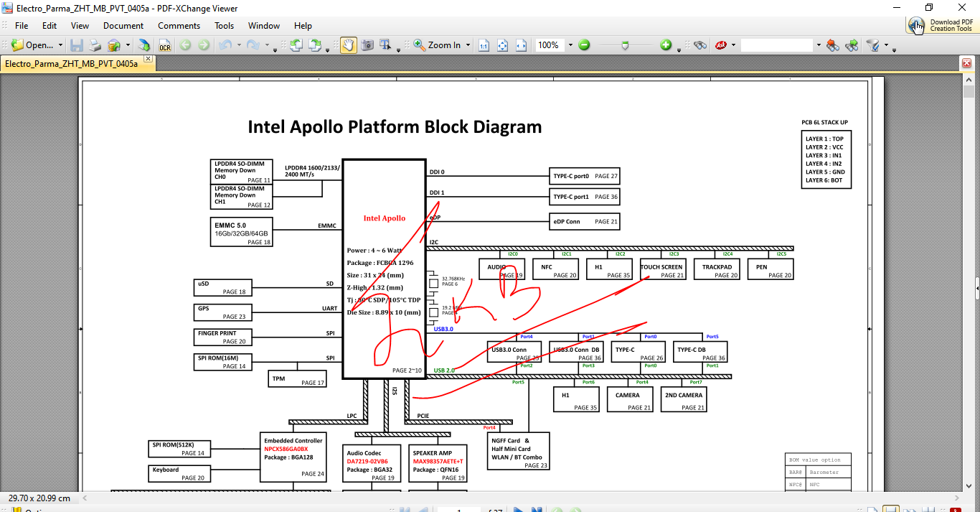
Task: Click the PCB 6L STACK UP heading
Action: (x=825, y=122)
